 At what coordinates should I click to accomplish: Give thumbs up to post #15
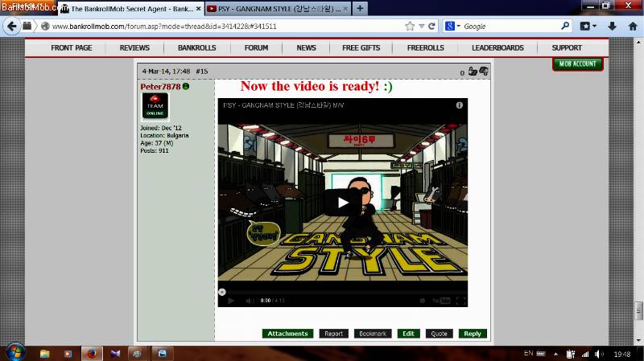pyautogui.click(x=473, y=72)
